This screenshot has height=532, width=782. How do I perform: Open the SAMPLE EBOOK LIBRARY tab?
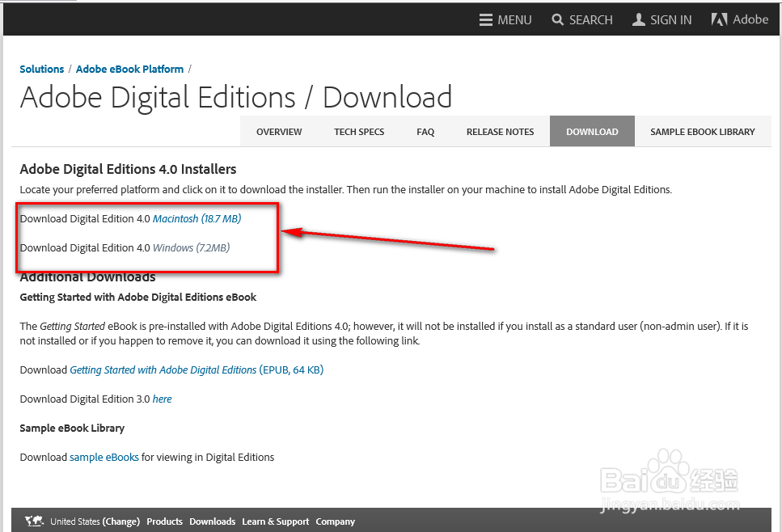click(x=703, y=132)
